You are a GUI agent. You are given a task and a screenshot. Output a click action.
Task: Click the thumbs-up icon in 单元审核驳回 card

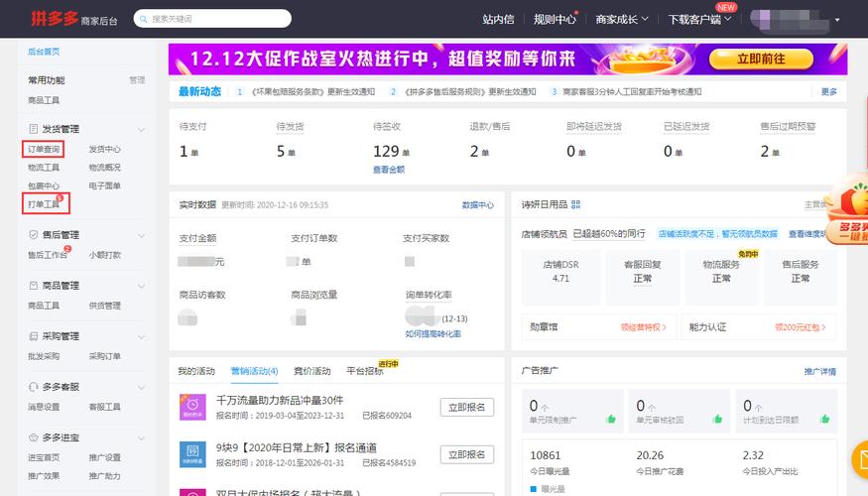(717, 419)
